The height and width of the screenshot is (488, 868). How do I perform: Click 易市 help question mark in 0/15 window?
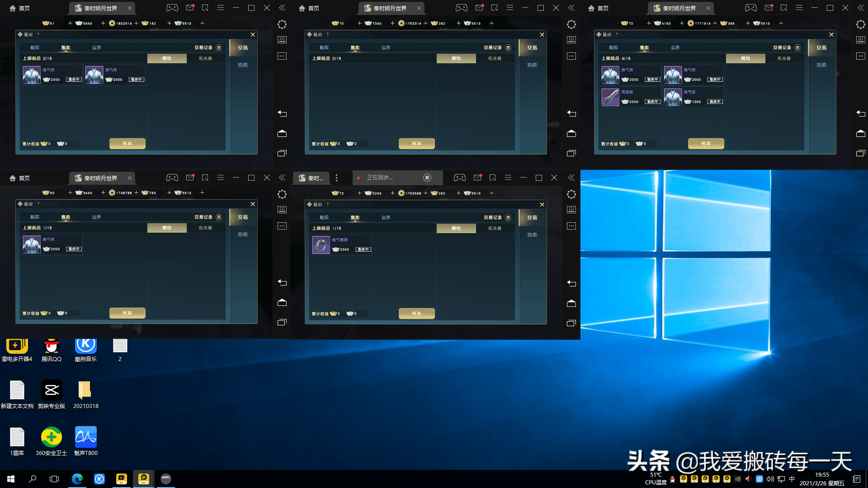point(327,34)
